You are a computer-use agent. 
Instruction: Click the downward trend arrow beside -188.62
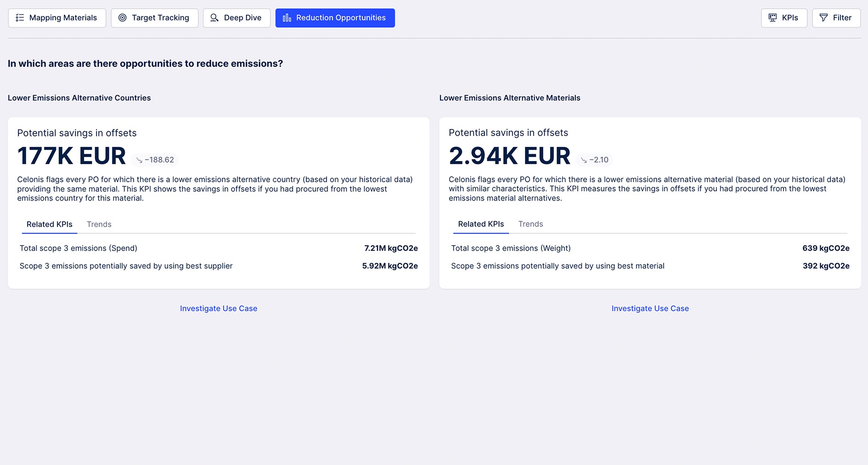[x=139, y=160]
